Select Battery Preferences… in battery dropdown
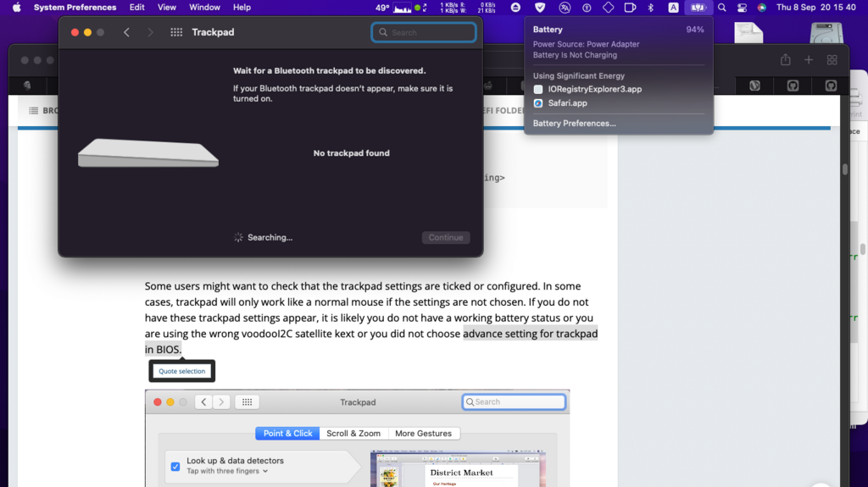 574,124
